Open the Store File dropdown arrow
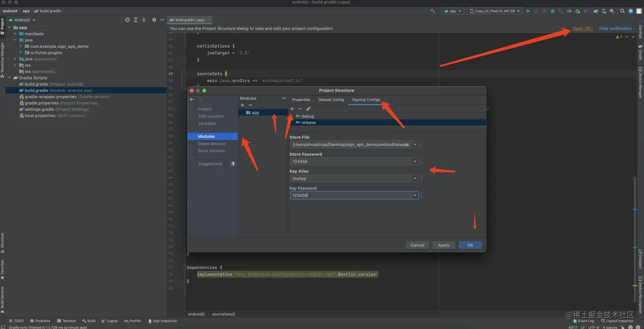This screenshot has width=644, height=329. [415, 145]
